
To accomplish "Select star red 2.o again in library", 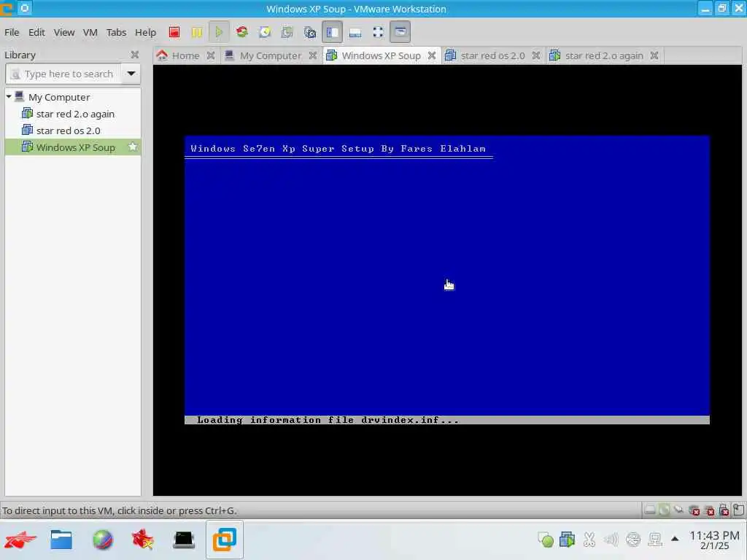I will (x=75, y=114).
